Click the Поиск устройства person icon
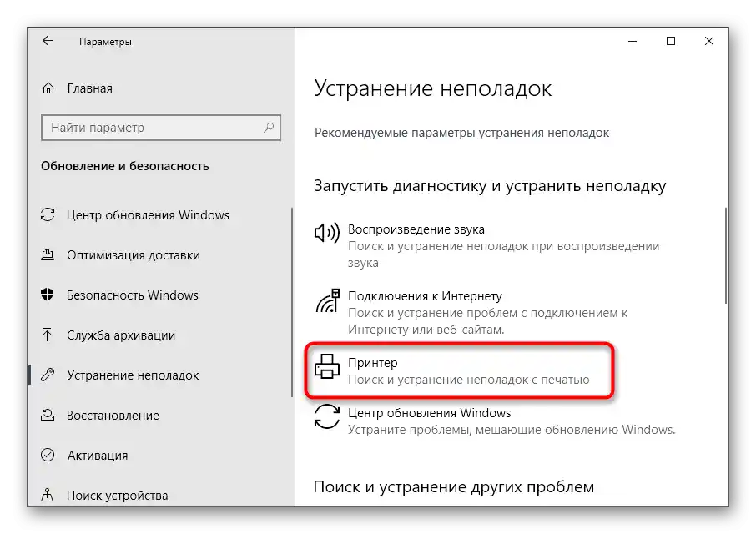This screenshot has height=534, width=756. coord(48,495)
